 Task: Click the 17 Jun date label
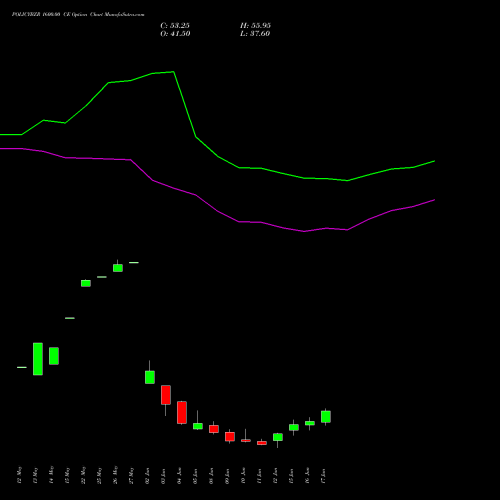[x=323, y=475]
